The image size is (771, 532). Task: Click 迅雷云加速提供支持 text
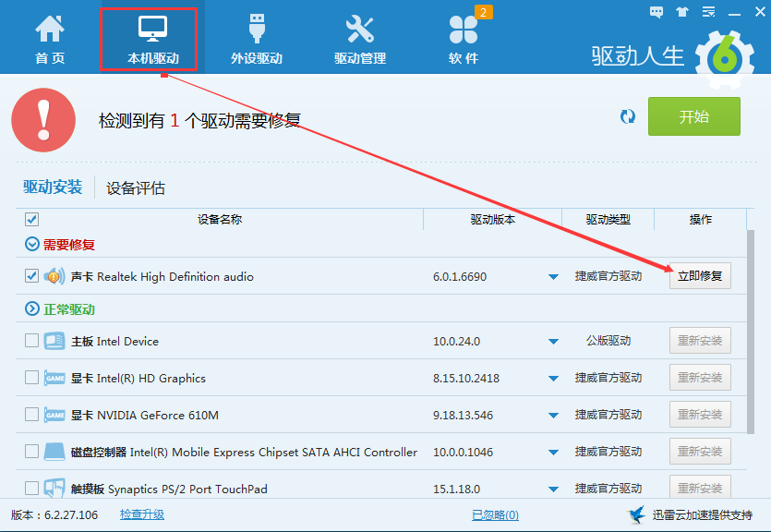tap(702, 514)
